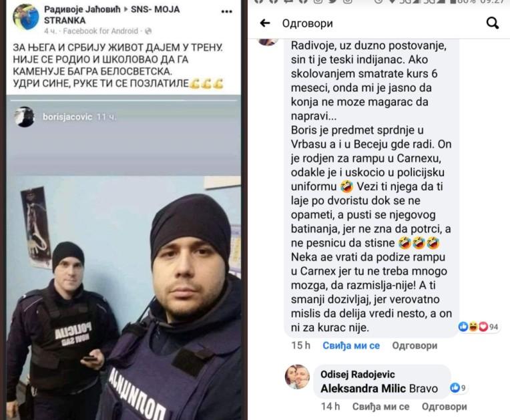This screenshot has height=420, width=510.
Task: Reply to Odisej Radojevic's comment with Одговори
Action: pyautogui.click(x=445, y=407)
